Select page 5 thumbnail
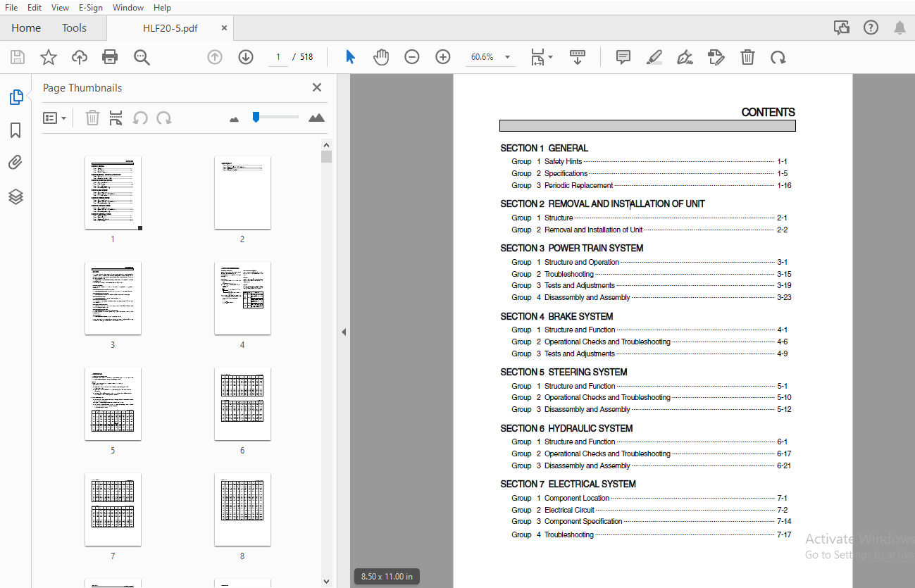 click(113, 404)
